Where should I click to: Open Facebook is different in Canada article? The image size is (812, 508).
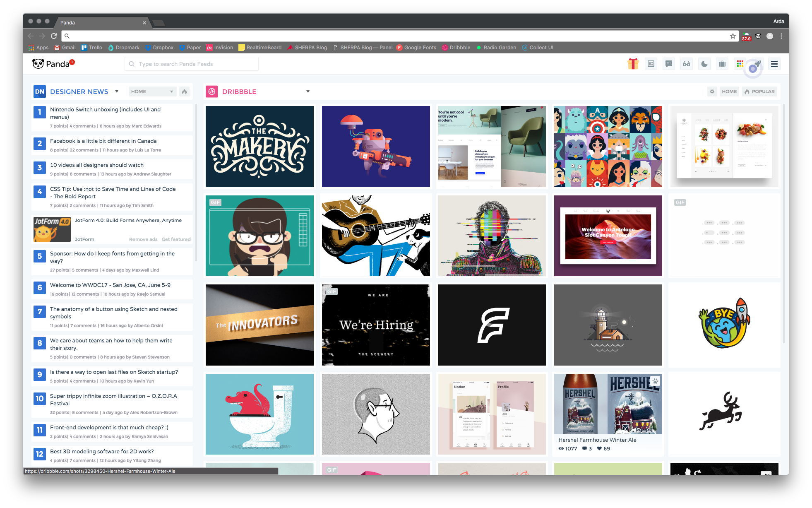coord(103,141)
